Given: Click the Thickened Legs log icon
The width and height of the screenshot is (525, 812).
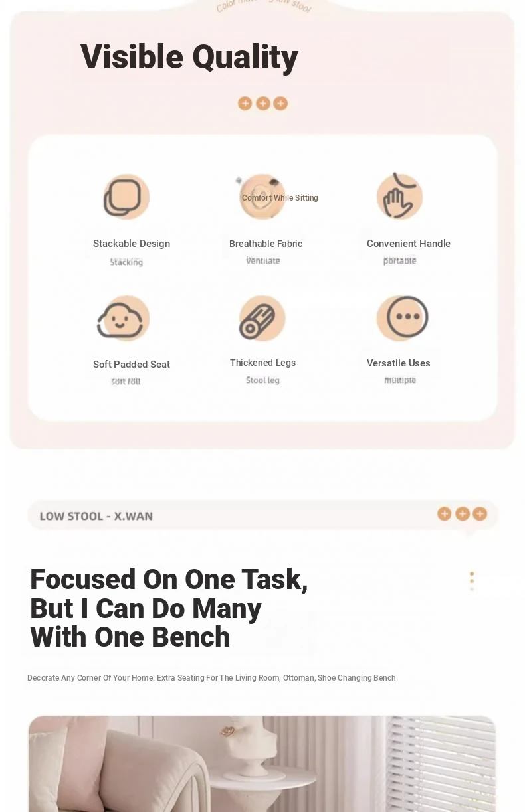Looking at the screenshot, I should [x=262, y=318].
